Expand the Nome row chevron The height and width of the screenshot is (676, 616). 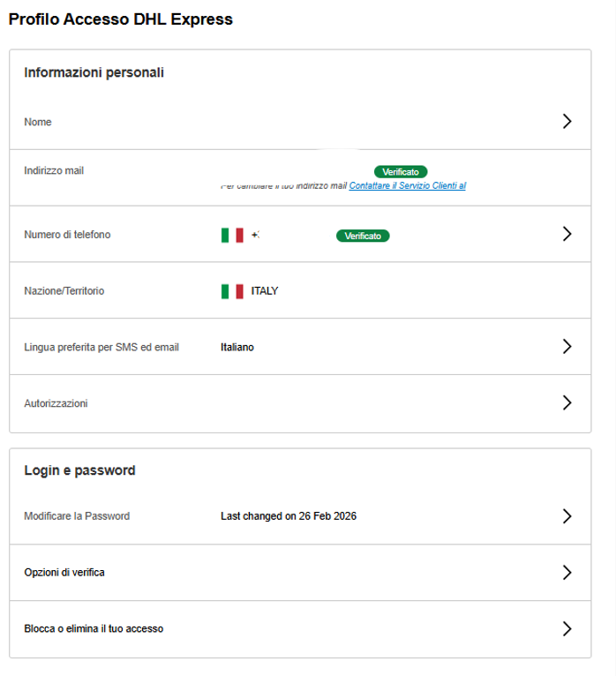(567, 122)
